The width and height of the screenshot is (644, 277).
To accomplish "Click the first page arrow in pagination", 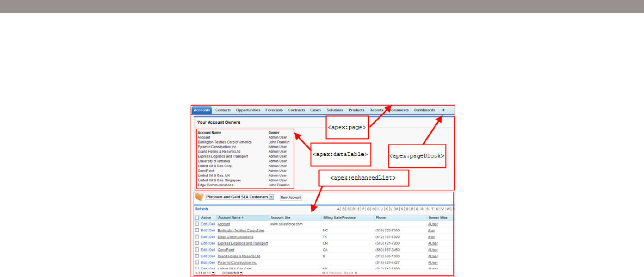I will point(323,273).
